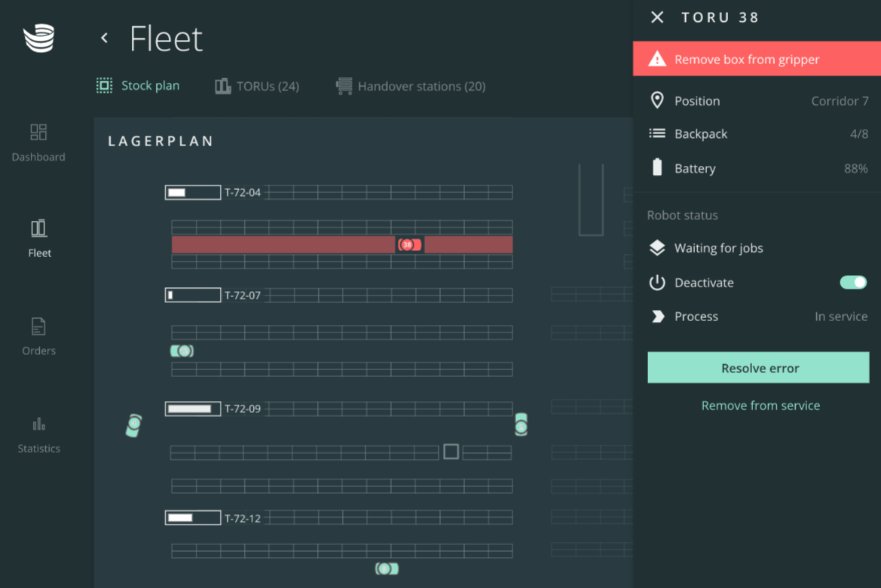
Task: Open the Statistics sidebar section
Action: tap(38, 434)
